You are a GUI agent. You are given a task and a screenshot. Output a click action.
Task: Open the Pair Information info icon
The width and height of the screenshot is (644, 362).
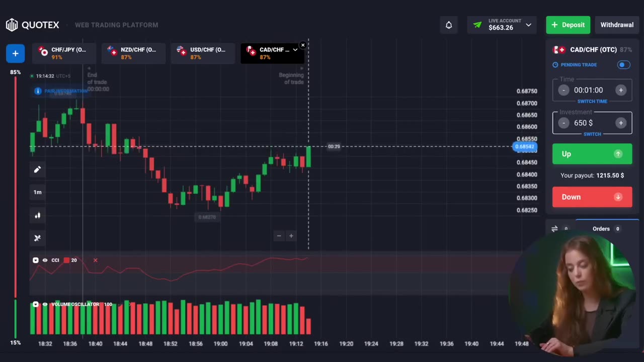pyautogui.click(x=38, y=91)
